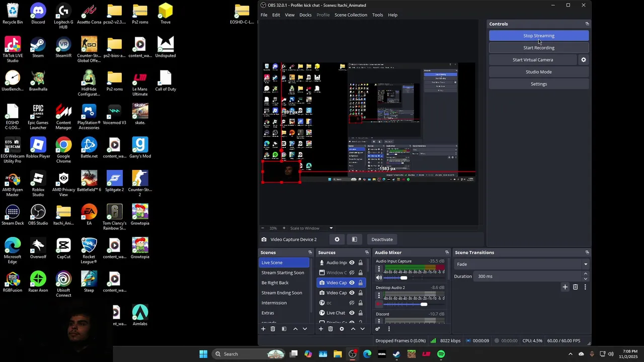Hide the Audio Input Capture source
This screenshot has height=362, width=644.
pos(352,262)
